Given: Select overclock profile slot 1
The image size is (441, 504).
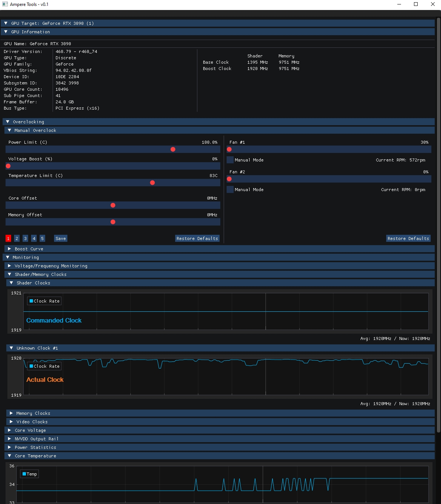Looking at the screenshot, I should (x=8, y=238).
